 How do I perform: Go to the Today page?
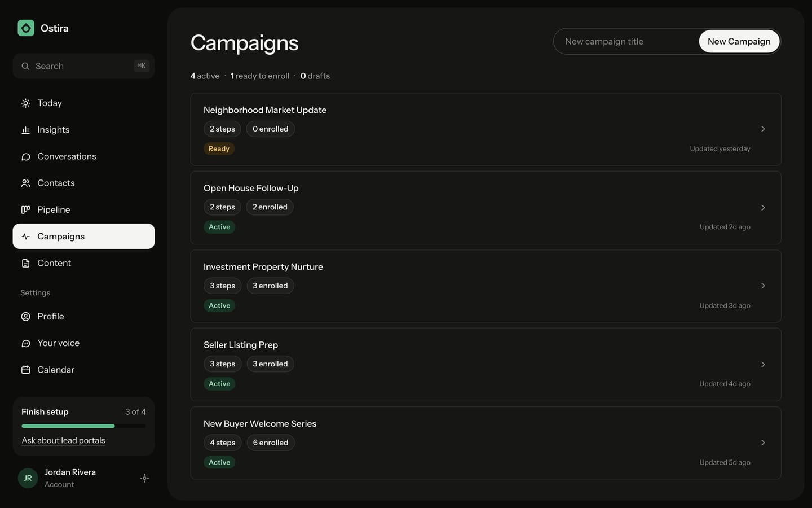(83, 103)
